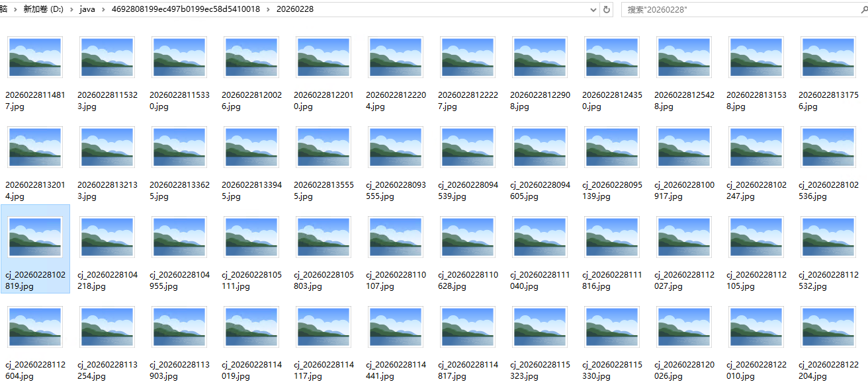Select the cj_20260228095139.jpg image thumbnail
This screenshot has width=868, height=390.
[612, 147]
